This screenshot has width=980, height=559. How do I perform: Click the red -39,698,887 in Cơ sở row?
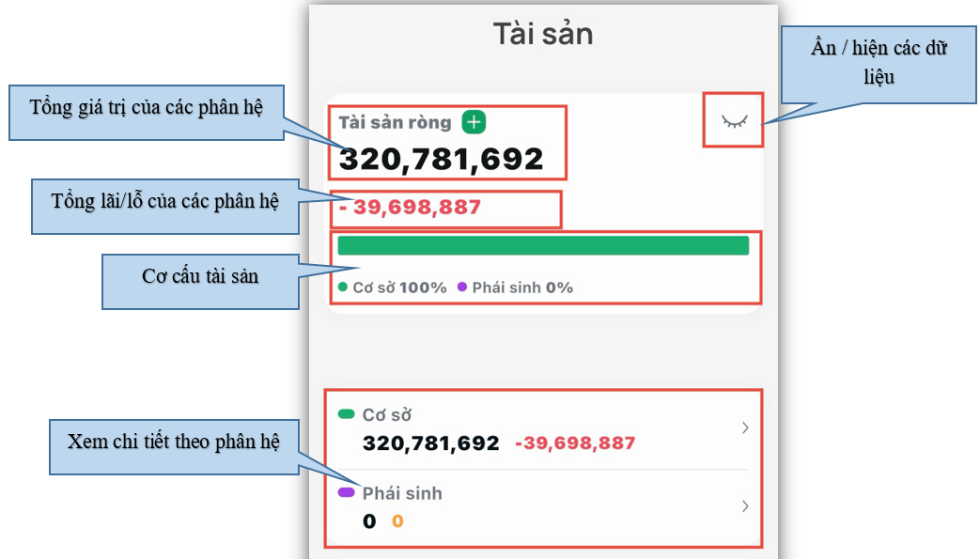tap(575, 443)
